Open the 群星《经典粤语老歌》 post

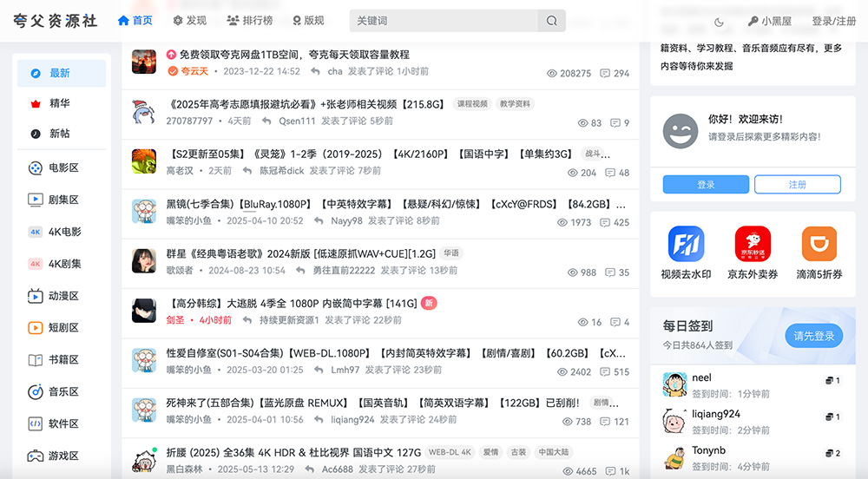300,253
